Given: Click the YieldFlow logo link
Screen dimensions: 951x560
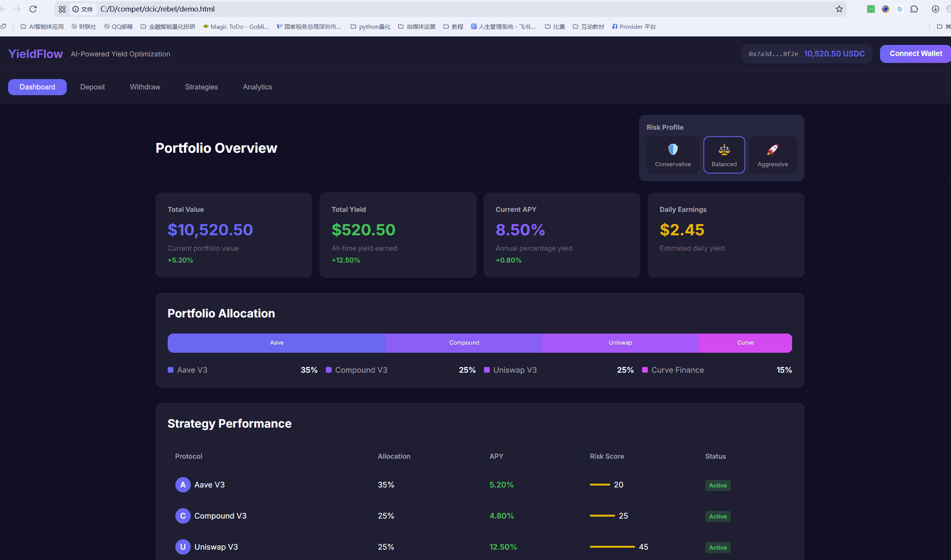Looking at the screenshot, I should coord(36,54).
